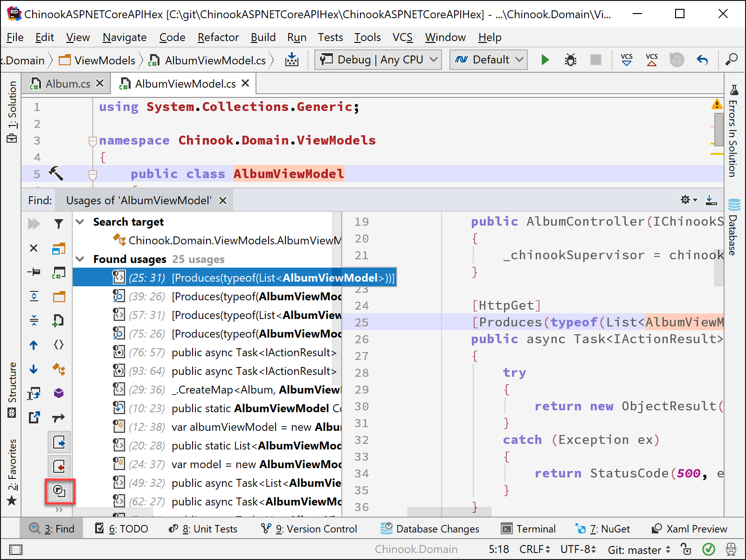
Task: Click the Run play button in toolbar
Action: tap(545, 60)
